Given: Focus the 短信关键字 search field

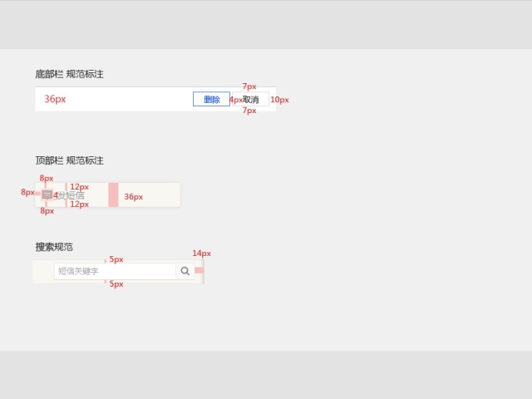Looking at the screenshot, I should [115, 271].
